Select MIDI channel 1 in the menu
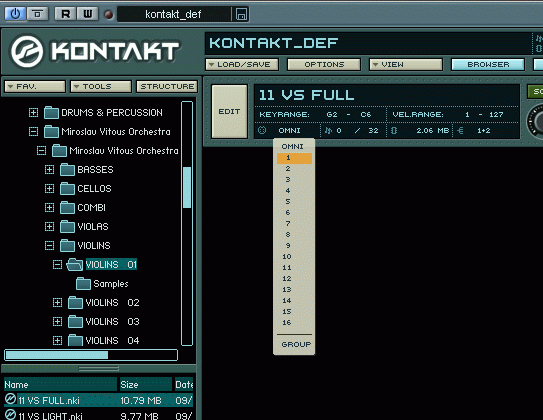Screen dimensions: 543x420 pos(294,158)
